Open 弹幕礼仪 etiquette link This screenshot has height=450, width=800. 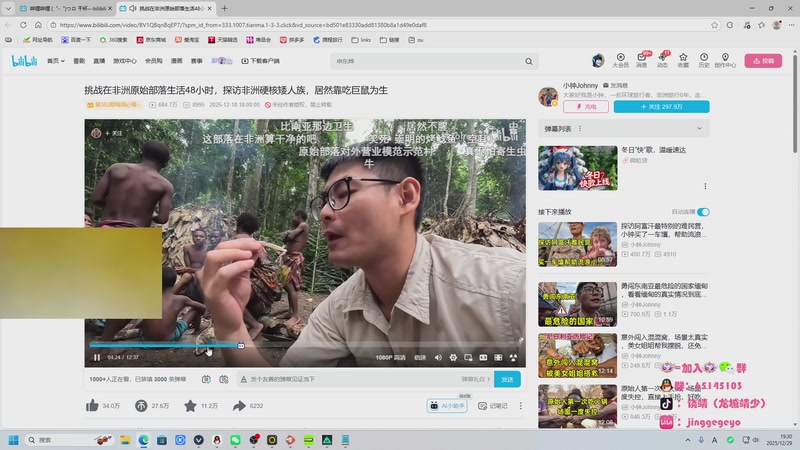[x=476, y=379]
